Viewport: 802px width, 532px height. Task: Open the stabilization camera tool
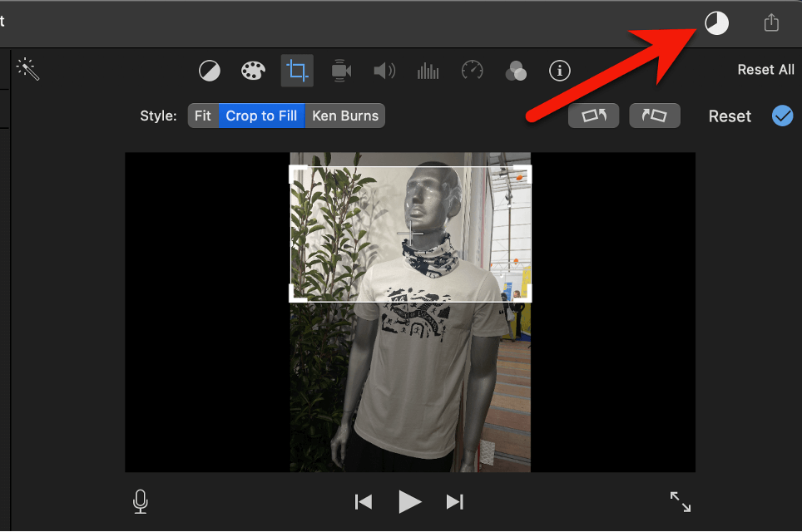[341, 71]
